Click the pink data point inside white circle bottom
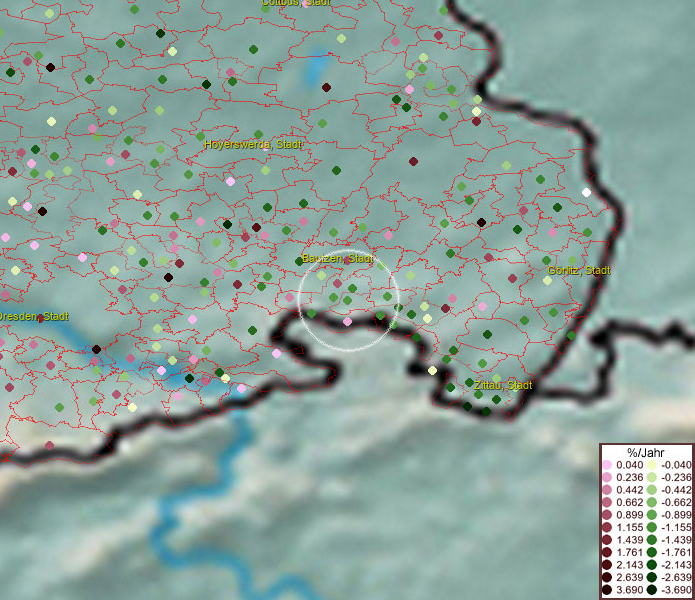Image resolution: width=695 pixels, height=600 pixels. (x=347, y=322)
